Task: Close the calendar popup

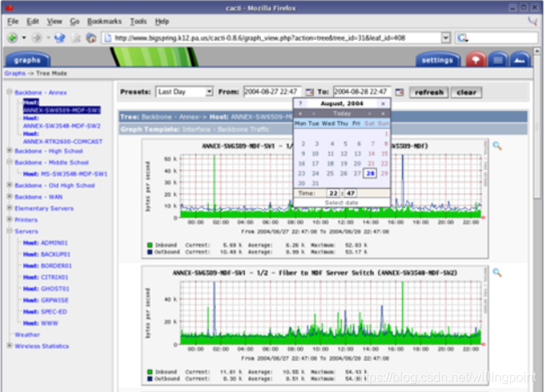Action: pyautogui.click(x=383, y=103)
